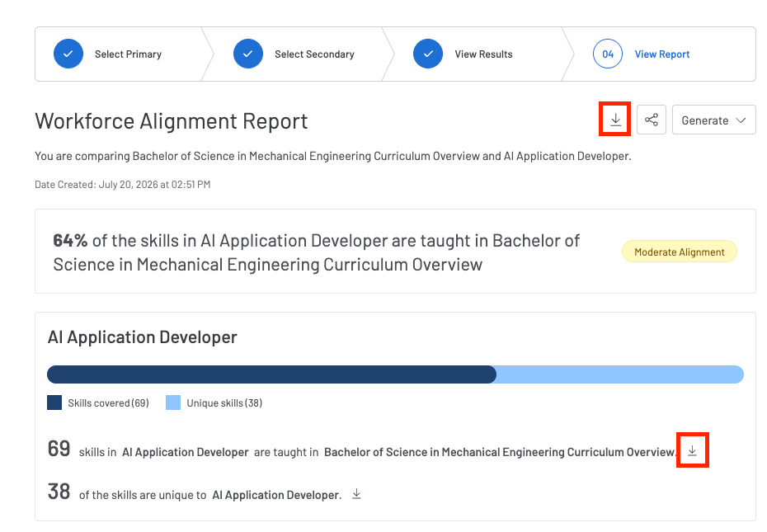
Task: Click the 64% alignment summary text
Action: pos(317,252)
